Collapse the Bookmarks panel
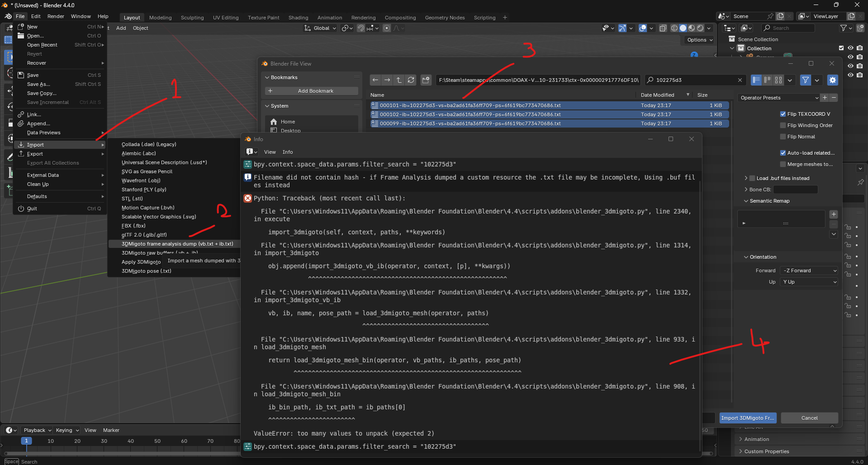This screenshot has width=868, height=465. pyautogui.click(x=267, y=77)
